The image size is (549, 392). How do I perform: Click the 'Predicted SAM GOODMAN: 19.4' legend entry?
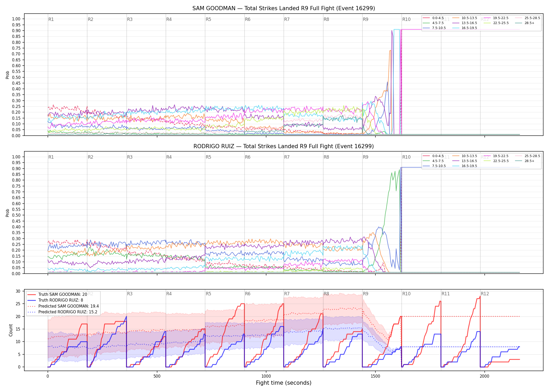63,306
